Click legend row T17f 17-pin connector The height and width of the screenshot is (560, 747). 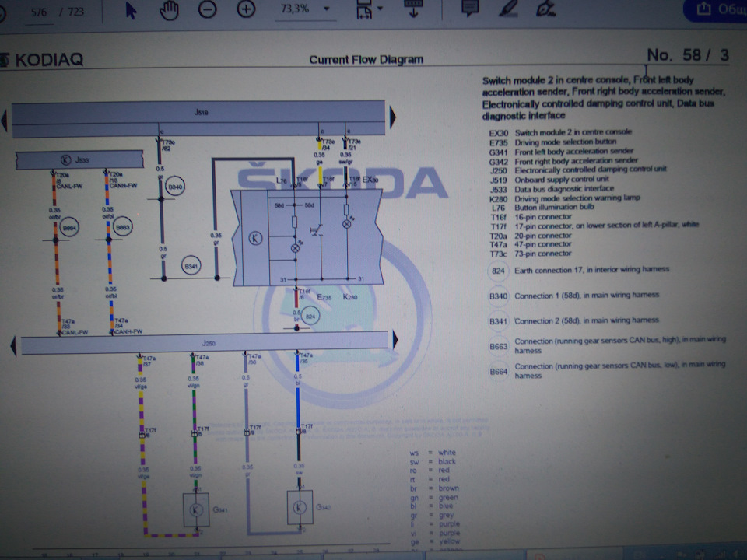594,226
